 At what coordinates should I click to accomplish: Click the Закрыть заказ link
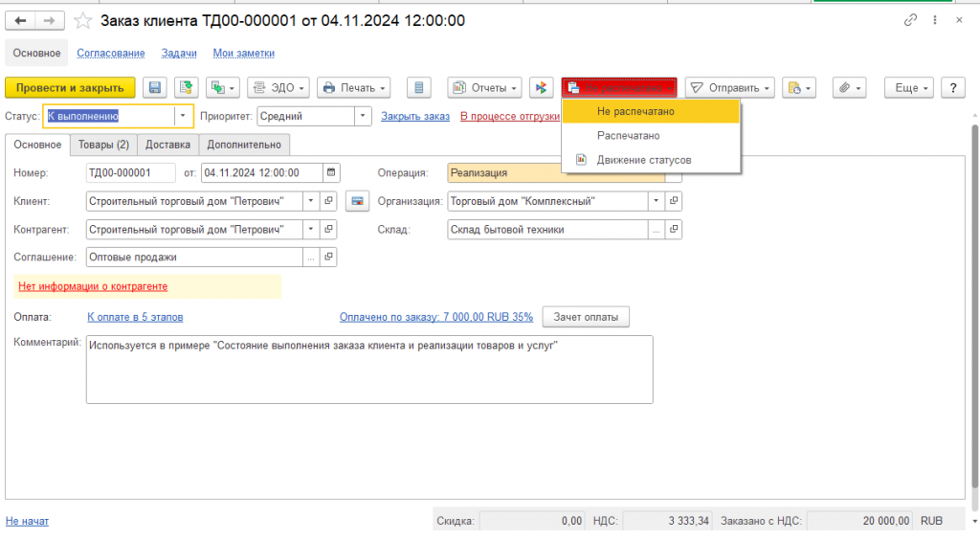(x=415, y=116)
